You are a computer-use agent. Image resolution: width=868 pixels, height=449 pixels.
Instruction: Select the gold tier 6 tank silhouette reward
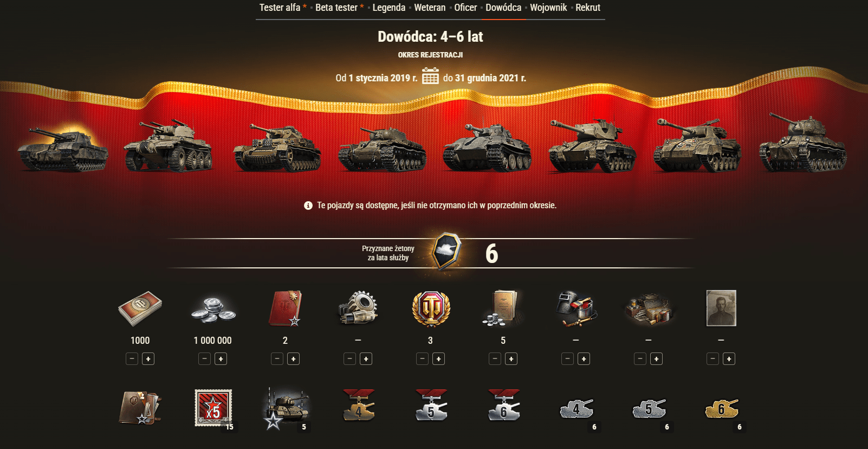click(721, 409)
